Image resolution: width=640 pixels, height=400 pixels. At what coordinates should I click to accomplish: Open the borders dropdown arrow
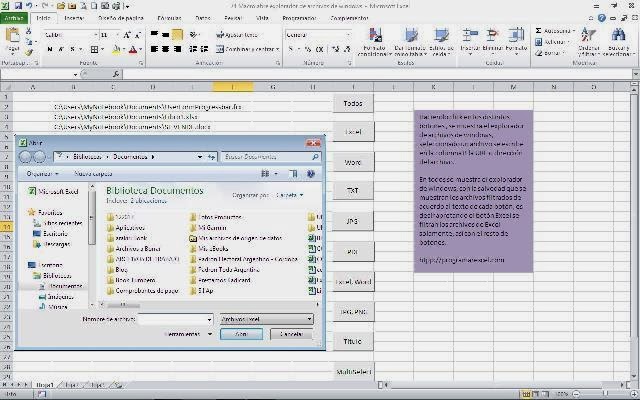click(102, 49)
